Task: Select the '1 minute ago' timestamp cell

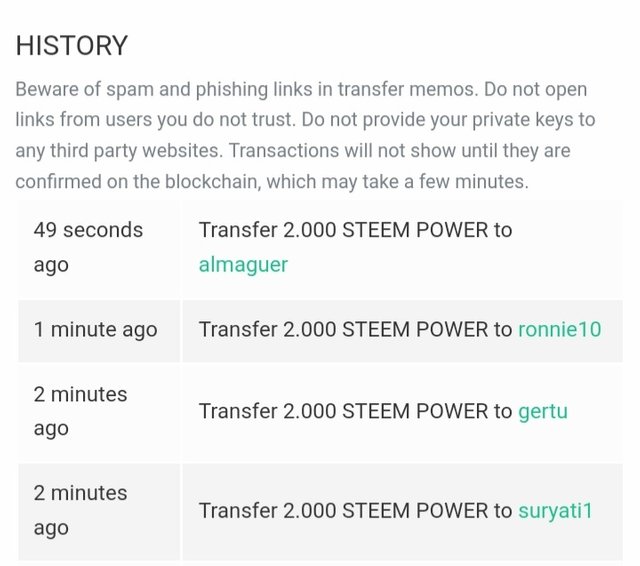Action: 99,331
